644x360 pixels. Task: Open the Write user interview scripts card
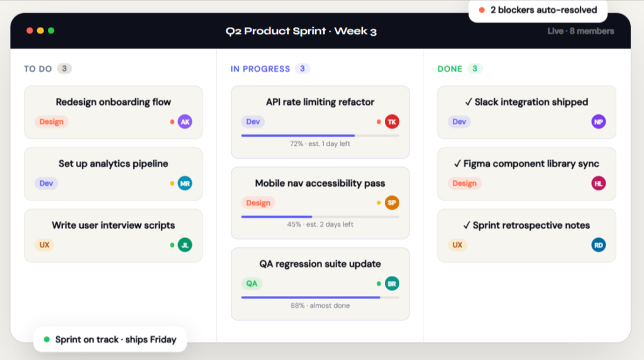point(113,226)
